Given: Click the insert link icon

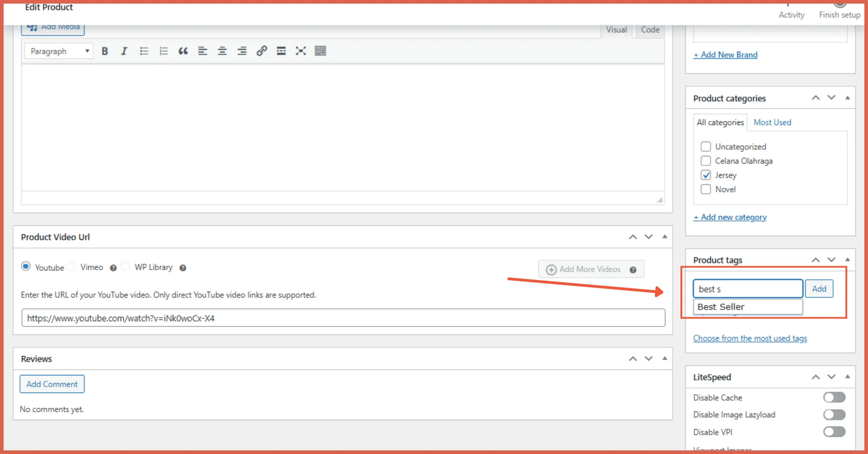Looking at the screenshot, I should click(x=261, y=51).
